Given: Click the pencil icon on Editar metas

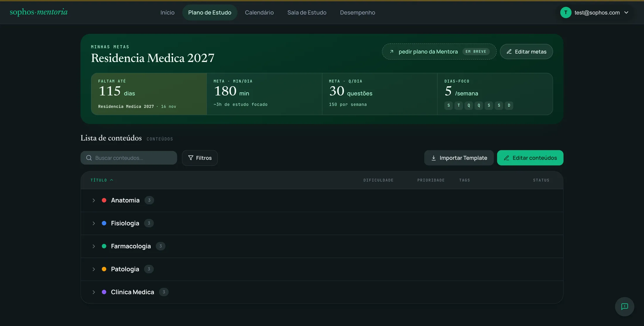Looking at the screenshot, I should [509, 52].
